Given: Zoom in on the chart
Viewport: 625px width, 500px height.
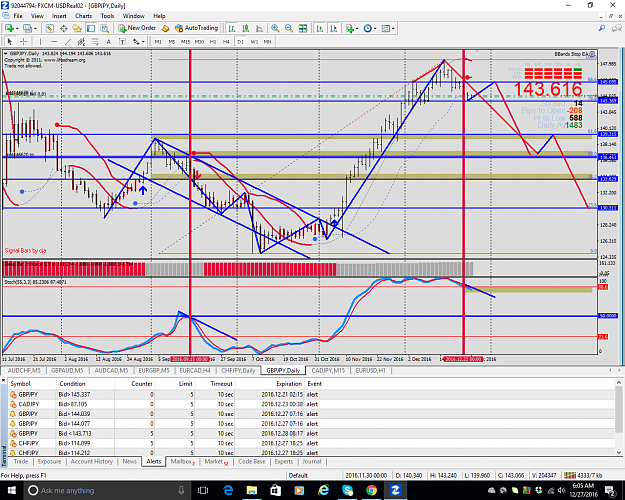Looking at the screenshot, I should (x=275, y=28).
